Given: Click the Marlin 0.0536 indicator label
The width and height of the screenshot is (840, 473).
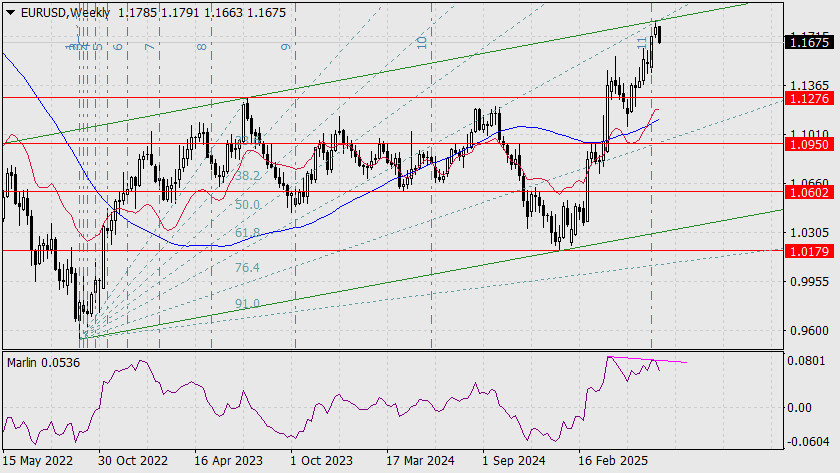Looking at the screenshot, I should coord(43,363).
